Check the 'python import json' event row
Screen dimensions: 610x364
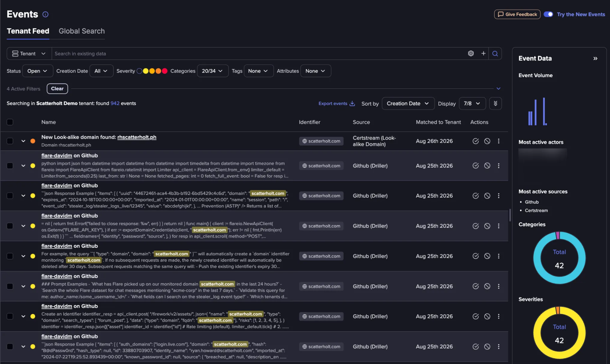[10, 166]
